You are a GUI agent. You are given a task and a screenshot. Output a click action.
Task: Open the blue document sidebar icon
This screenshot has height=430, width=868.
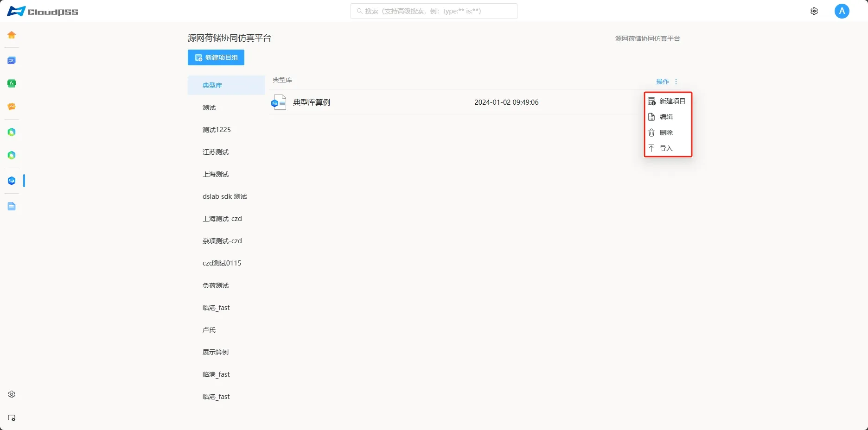[12, 206]
